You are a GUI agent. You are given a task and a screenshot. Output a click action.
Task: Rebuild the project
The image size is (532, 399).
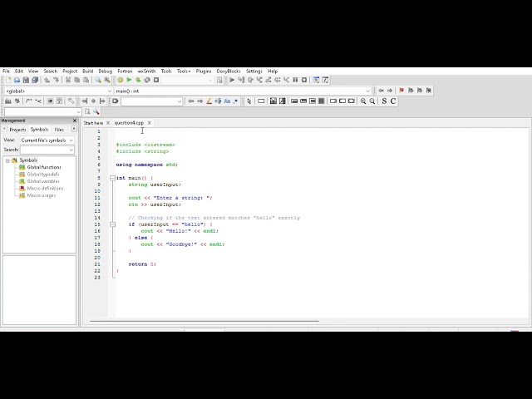click(x=147, y=80)
